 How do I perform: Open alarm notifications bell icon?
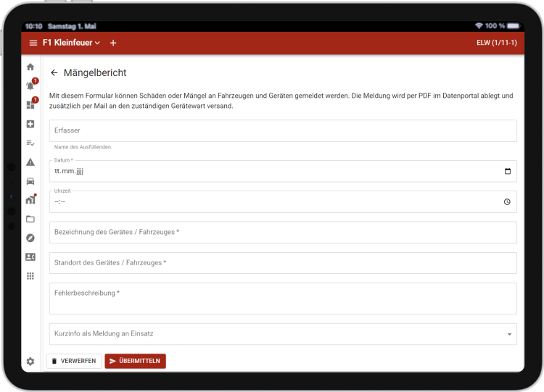tap(30, 86)
